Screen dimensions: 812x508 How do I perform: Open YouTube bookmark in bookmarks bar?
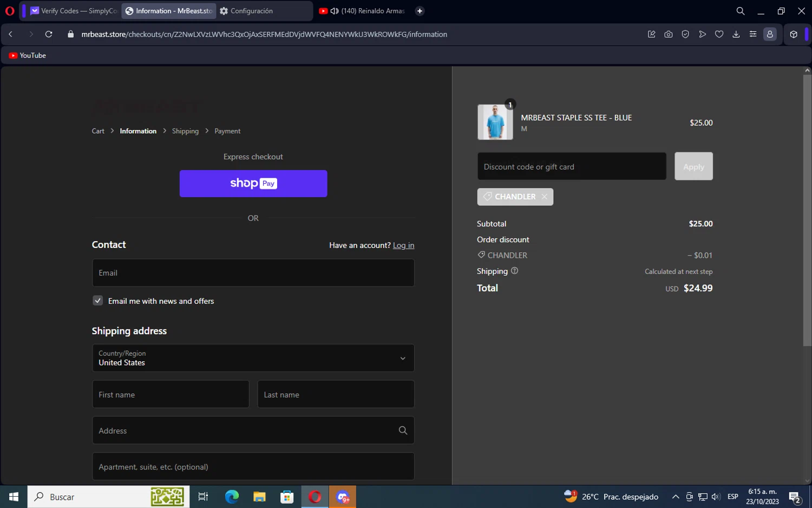coord(28,55)
